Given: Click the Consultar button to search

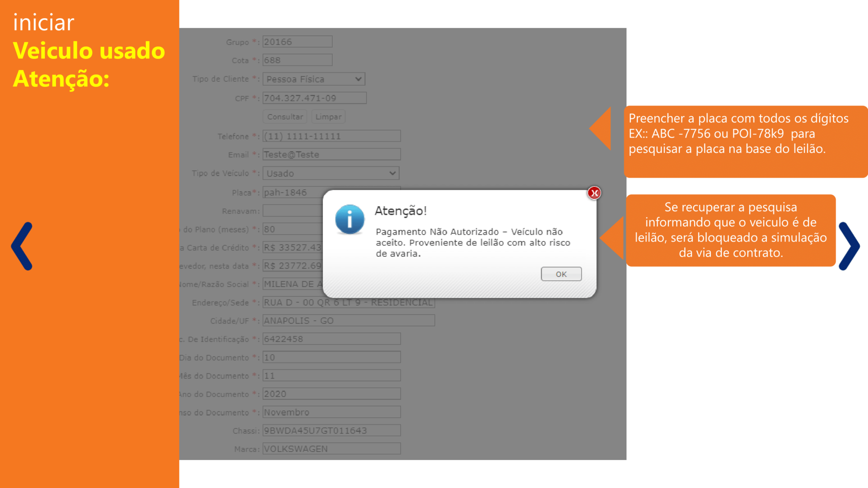Looking at the screenshot, I should coord(285,117).
